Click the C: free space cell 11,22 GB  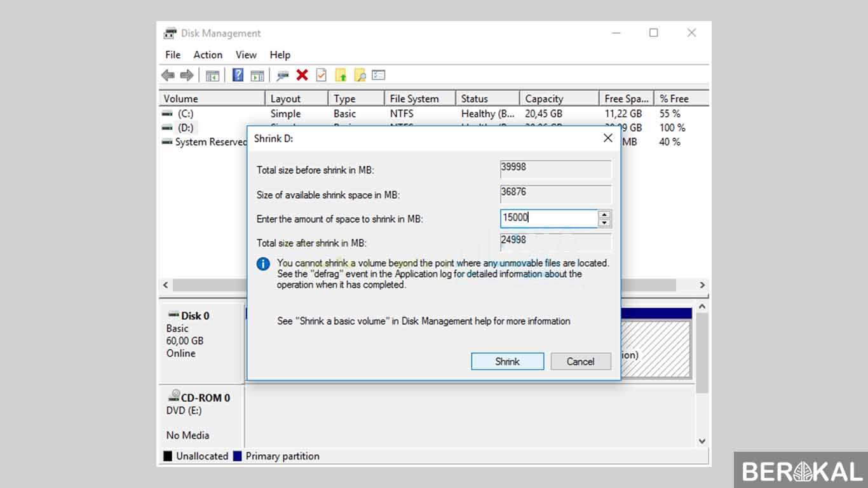[x=623, y=114]
